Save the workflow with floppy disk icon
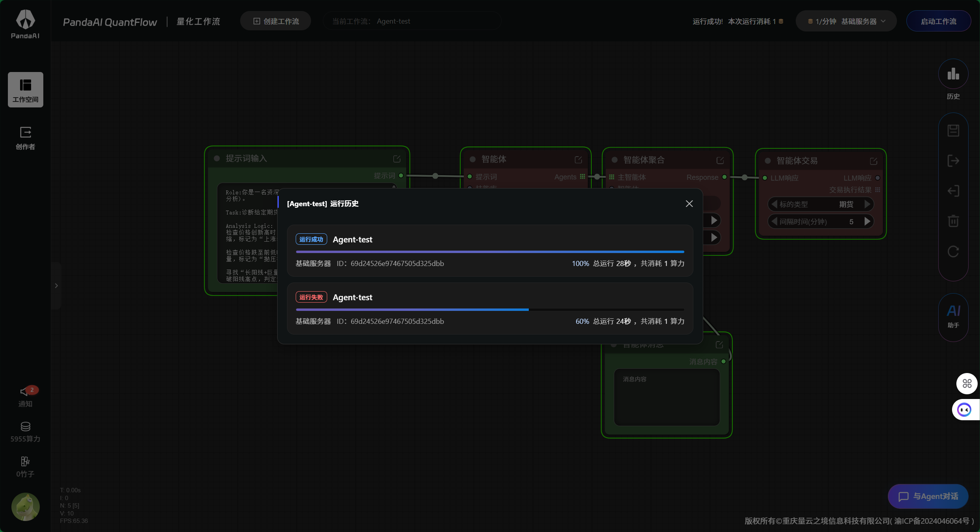The image size is (980, 532). click(x=953, y=130)
